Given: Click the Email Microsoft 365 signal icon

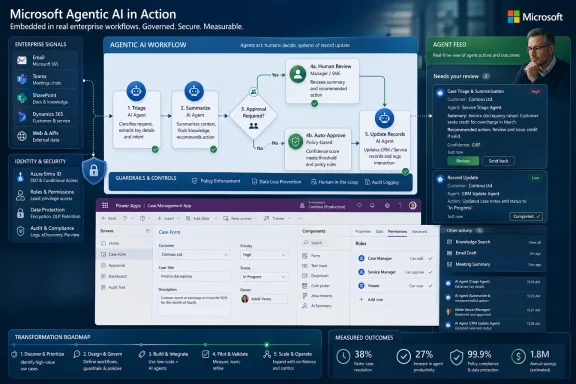Looking at the screenshot, I should 22,60.
